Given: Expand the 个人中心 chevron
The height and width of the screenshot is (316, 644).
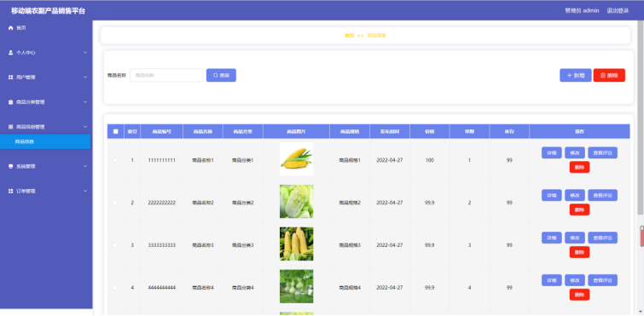Looking at the screenshot, I should 85,53.
